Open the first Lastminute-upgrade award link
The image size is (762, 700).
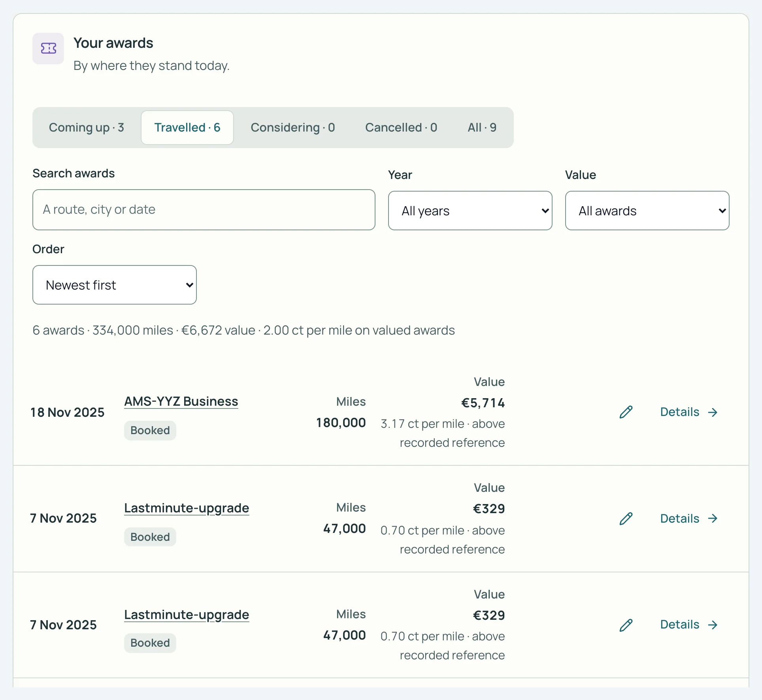coord(187,508)
